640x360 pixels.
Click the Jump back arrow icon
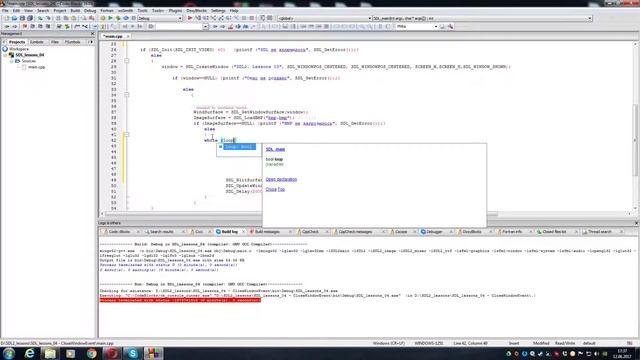coord(7,27)
